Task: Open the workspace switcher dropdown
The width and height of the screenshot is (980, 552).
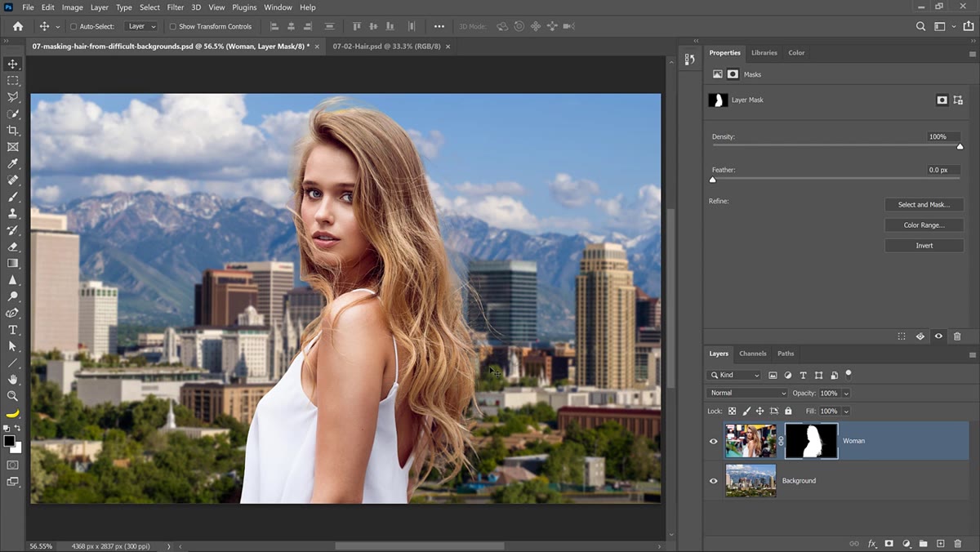Action: tap(943, 26)
